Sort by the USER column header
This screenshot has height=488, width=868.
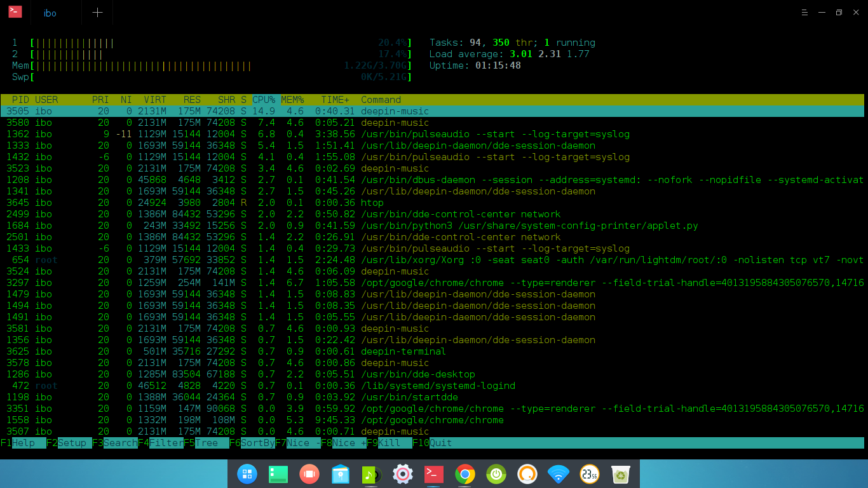46,100
